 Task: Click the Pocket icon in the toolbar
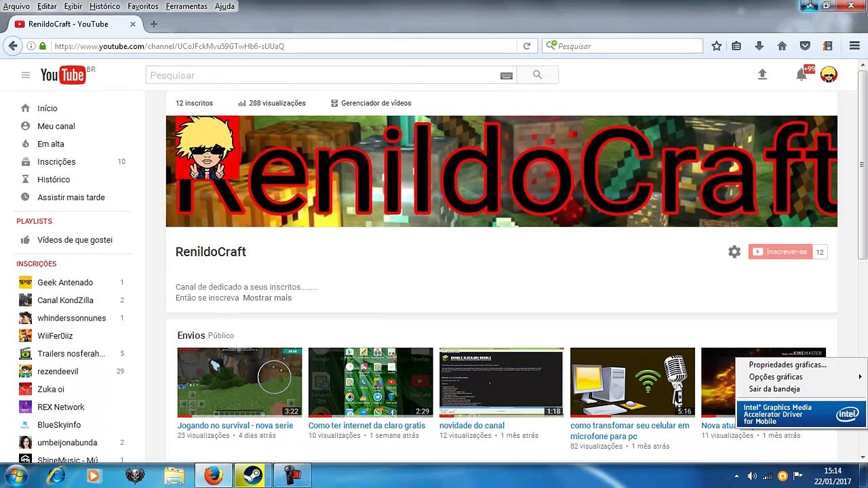[805, 46]
